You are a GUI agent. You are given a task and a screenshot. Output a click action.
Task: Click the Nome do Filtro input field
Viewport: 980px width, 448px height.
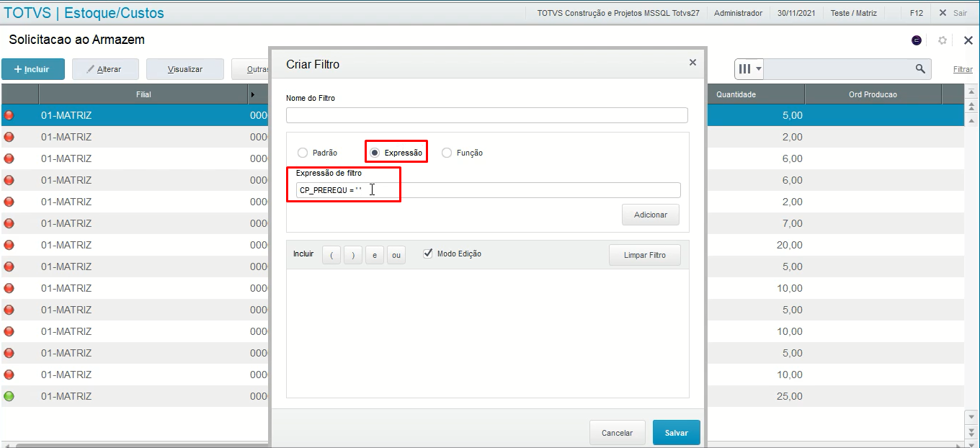(x=486, y=115)
